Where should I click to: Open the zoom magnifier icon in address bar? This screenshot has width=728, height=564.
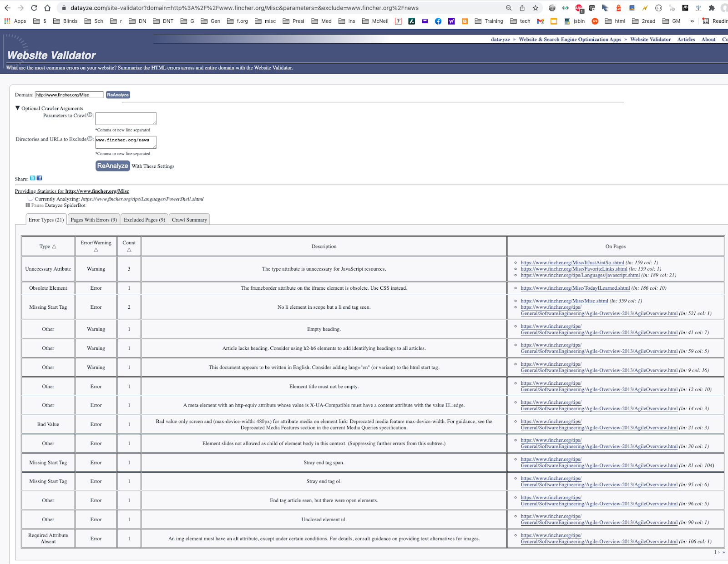pyautogui.click(x=509, y=8)
